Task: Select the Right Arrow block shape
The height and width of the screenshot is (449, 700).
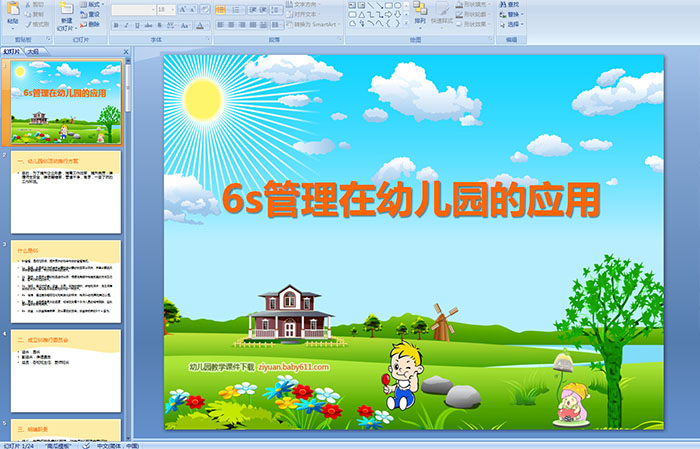Action: (388, 14)
